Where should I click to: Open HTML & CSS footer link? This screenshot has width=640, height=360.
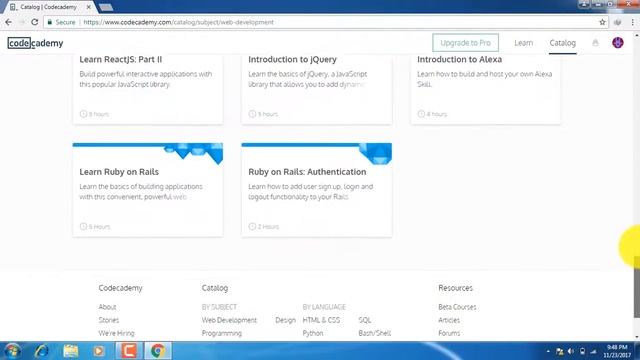pyautogui.click(x=321, y=320)
